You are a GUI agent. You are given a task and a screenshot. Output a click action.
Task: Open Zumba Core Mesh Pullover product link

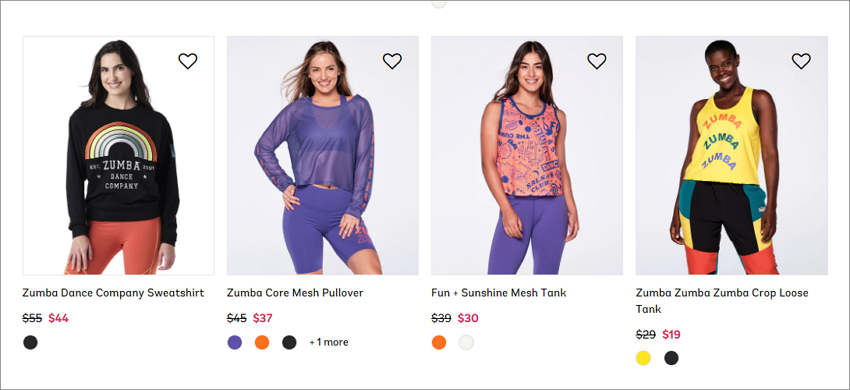pos(295,293)
